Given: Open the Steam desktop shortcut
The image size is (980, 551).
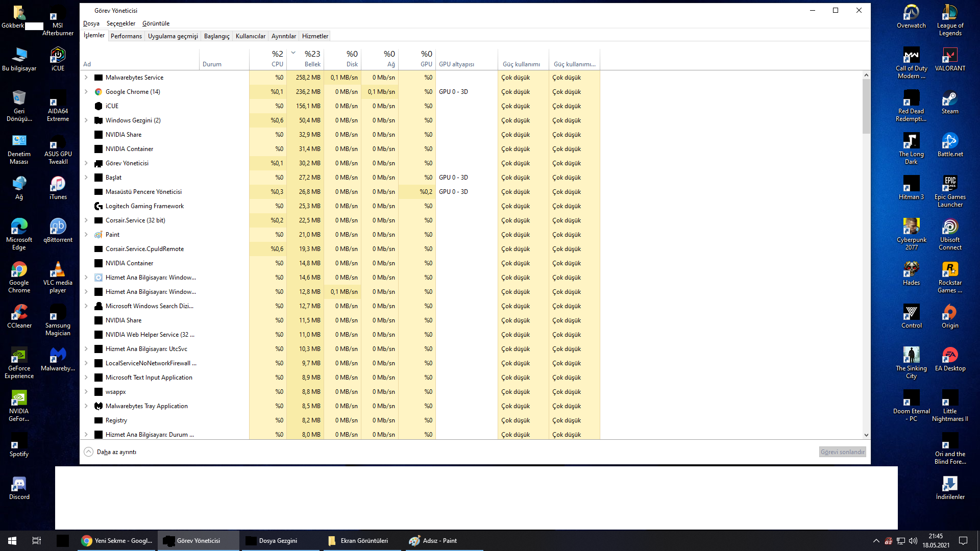Looking at the screenshot, I should pyautogui.click(x=950, y=102).
